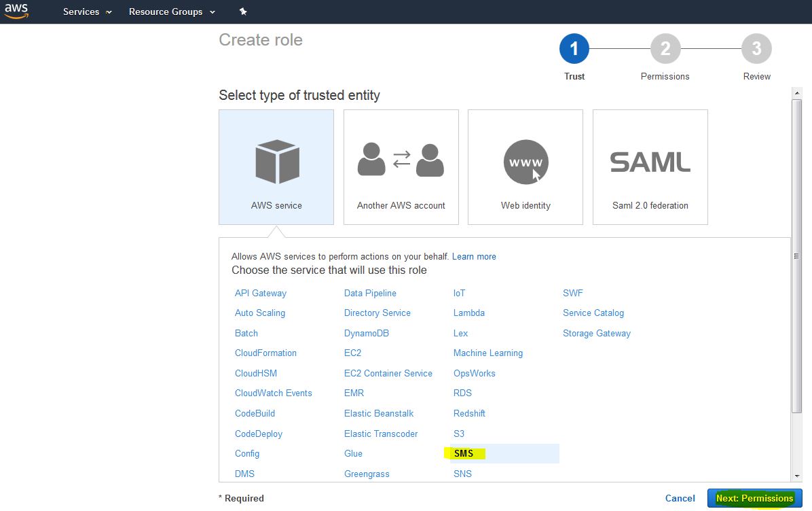Open the Learn more link
Image resolution: width=812 pixels, height=511 pixels.
click(x=474, y=257)
